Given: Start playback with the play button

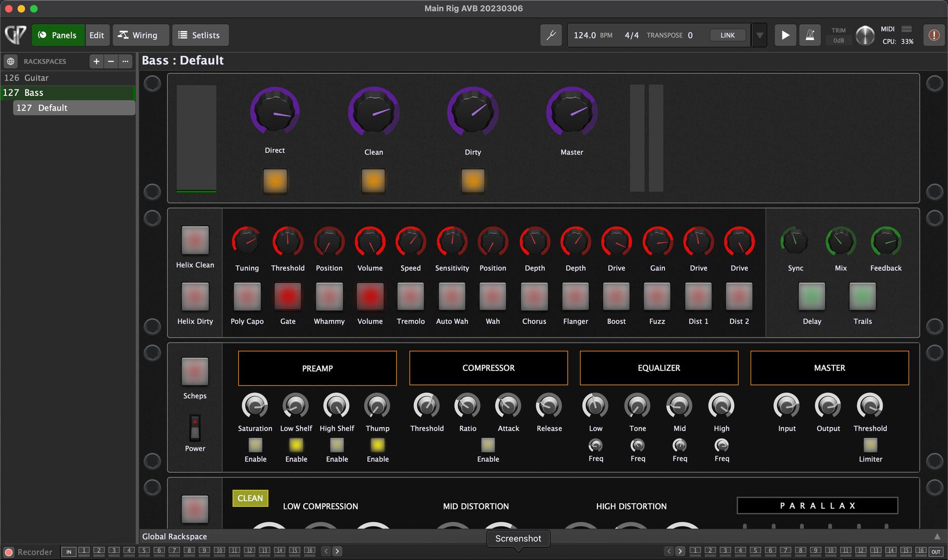Looking at the screenshot, I should [785, 35].
